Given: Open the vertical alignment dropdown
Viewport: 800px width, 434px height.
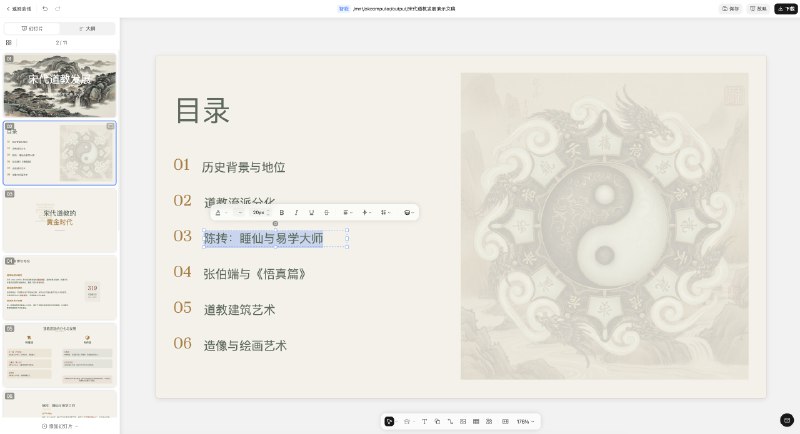Looking at the screenshot, I should pyautogui.click(x=366, y=213).
